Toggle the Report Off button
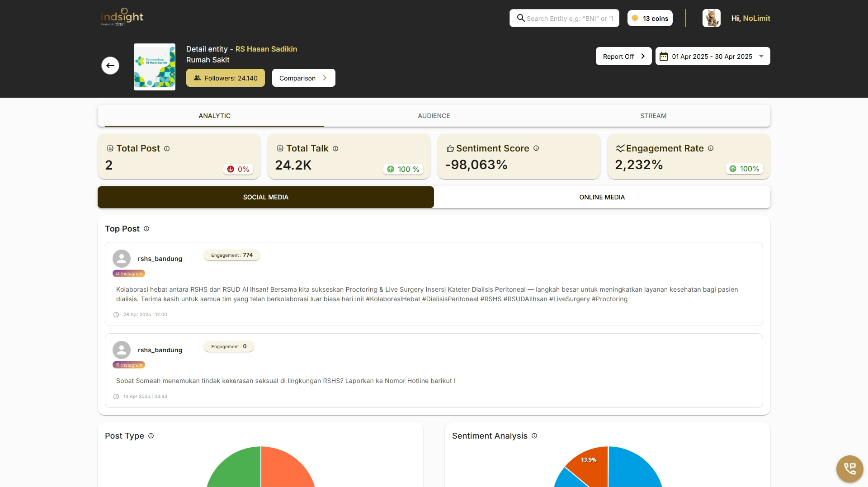 tap(623, 56)
